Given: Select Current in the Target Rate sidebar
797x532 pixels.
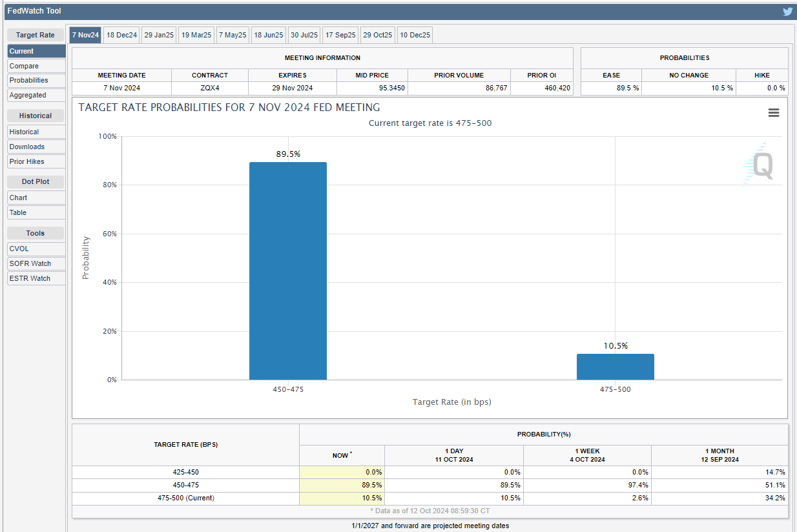Looking at the screenshot, I should pyautogui.click(x=36, y=51).
